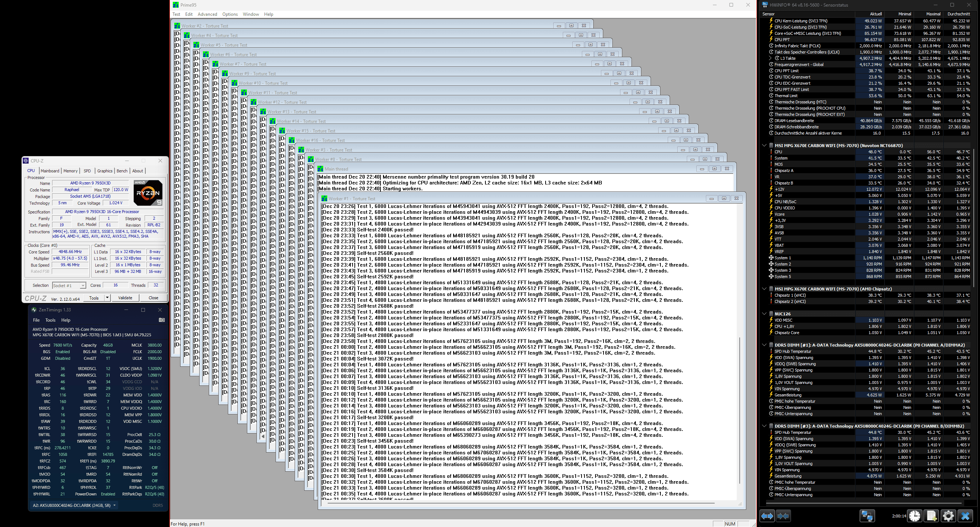Image resolution: width=980 pixels, height=527 pixels.
Task: Open Prime95 Advanced menu
Action: [207, 14]
